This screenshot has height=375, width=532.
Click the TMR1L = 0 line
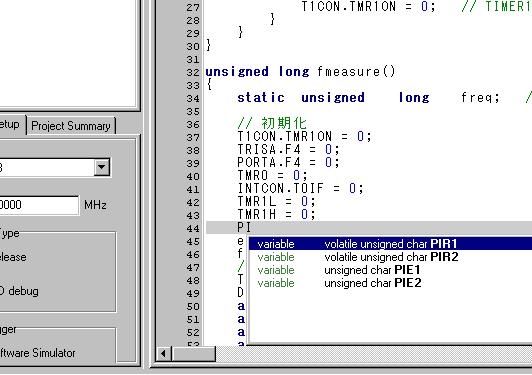[x=277, y=202]
